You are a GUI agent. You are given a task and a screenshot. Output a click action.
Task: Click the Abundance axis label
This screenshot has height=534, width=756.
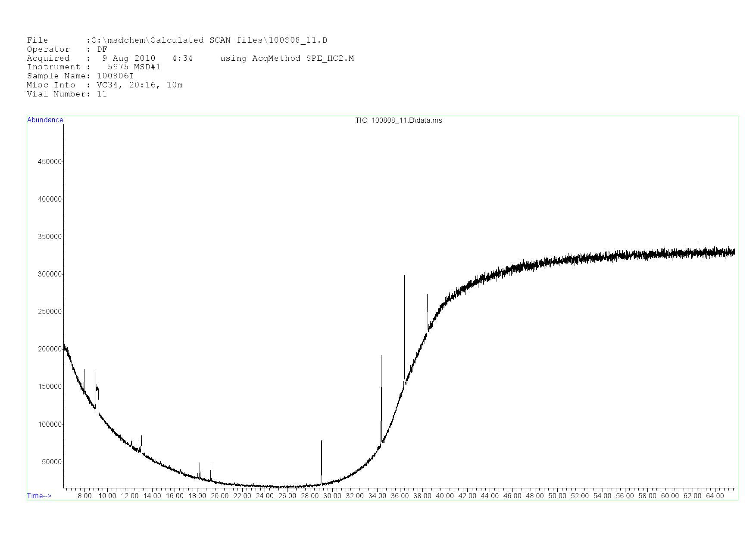click(45, 120)
